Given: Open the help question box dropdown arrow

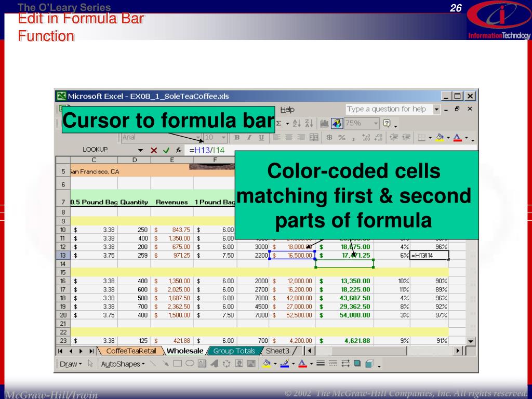Looking at the screenshot, I should 436,109.
